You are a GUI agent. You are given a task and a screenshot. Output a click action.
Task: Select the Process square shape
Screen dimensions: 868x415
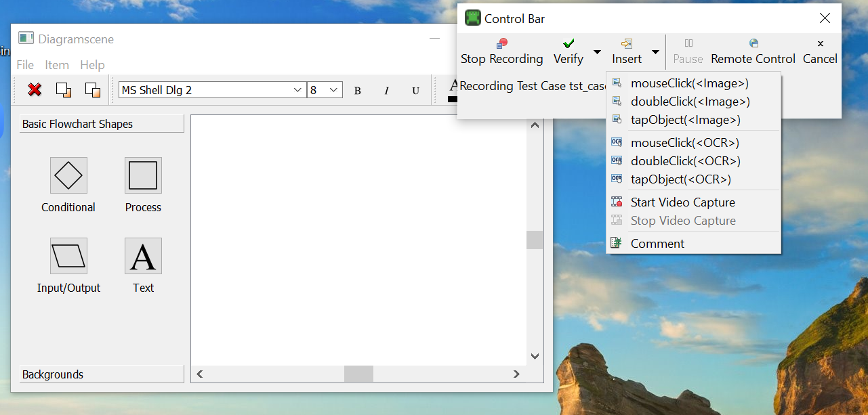(143, 175)
